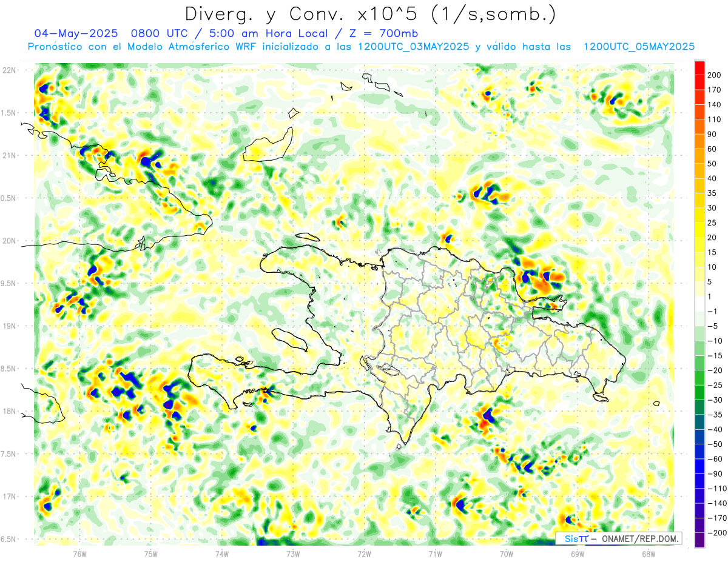
Task: Click the '1.5N' latitude label
Action: point(9,113)
